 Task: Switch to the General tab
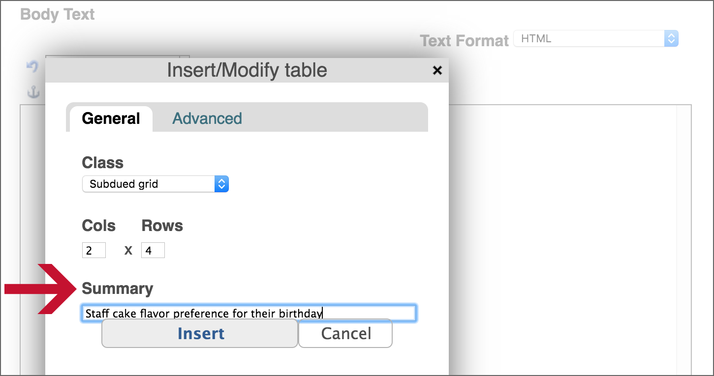pos(111,118)
